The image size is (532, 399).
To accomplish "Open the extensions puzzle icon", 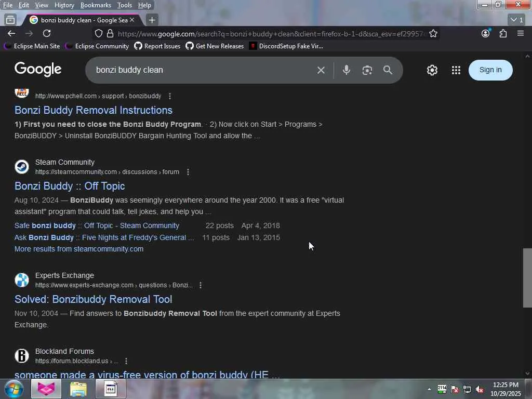I will [503, 33].
